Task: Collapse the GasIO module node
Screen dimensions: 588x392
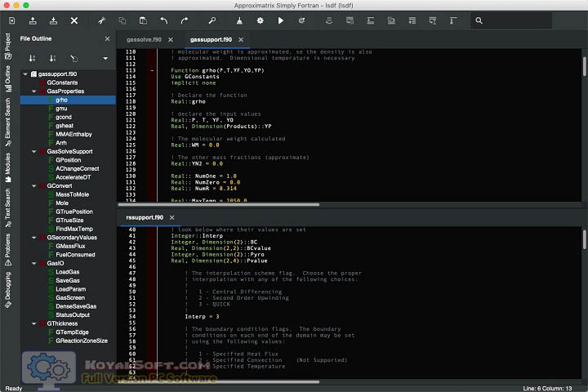Action: pyautogui.click(x=33, y=263)
